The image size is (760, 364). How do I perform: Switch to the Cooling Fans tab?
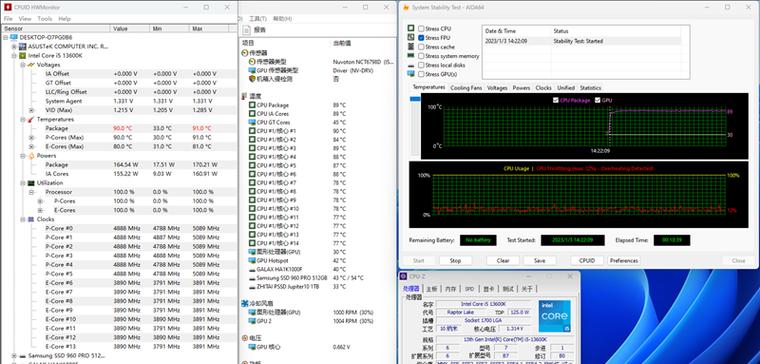[466, 88]
